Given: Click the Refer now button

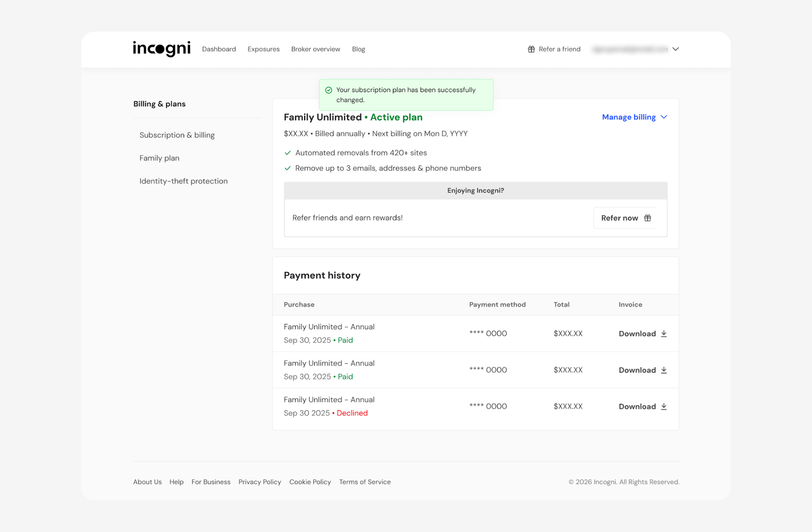Looking at the screenshot, I should point(625,218).
